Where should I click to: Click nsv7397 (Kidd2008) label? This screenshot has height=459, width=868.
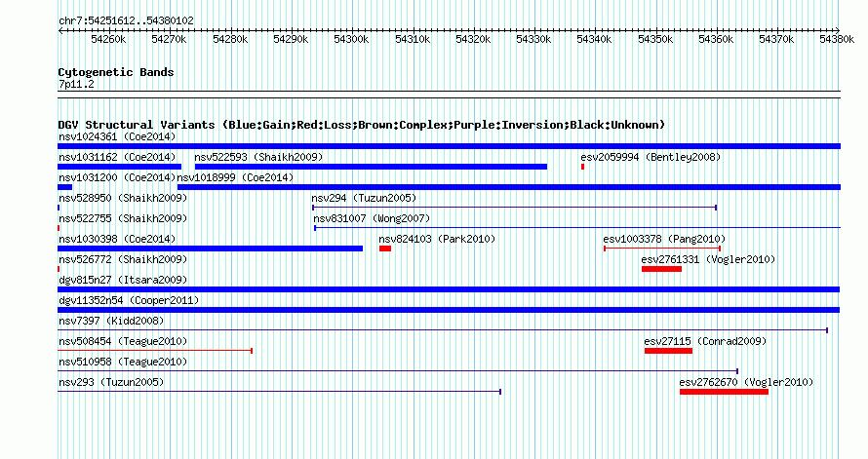[x=111, y=321]
